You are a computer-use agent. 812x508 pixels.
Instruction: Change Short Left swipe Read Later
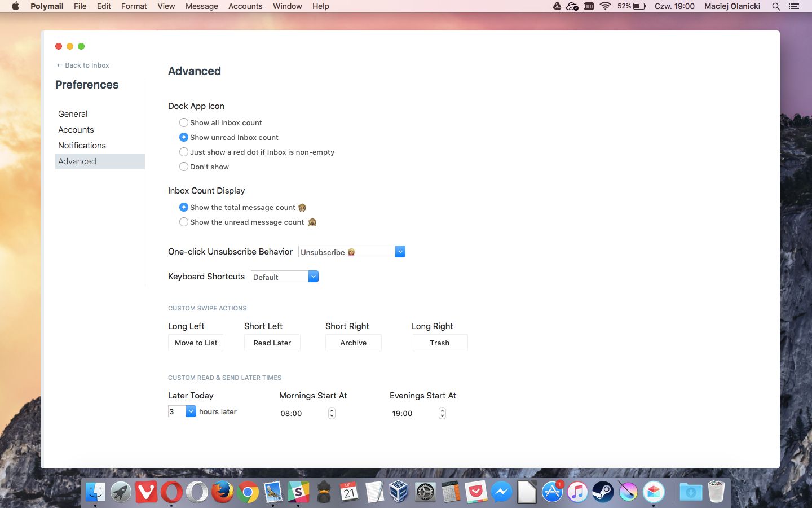pyautogui.click(x=272, y=343)
